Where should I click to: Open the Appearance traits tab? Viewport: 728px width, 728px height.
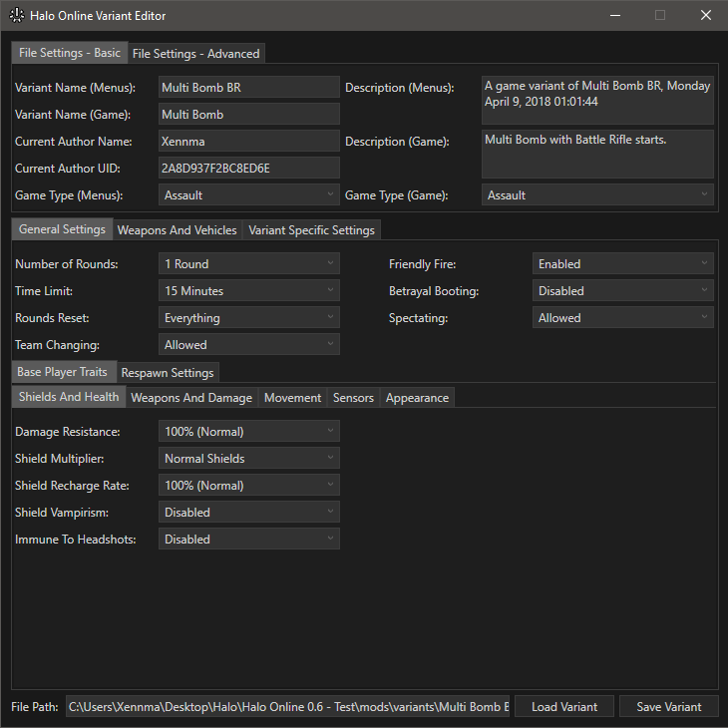tap(418, 398)
